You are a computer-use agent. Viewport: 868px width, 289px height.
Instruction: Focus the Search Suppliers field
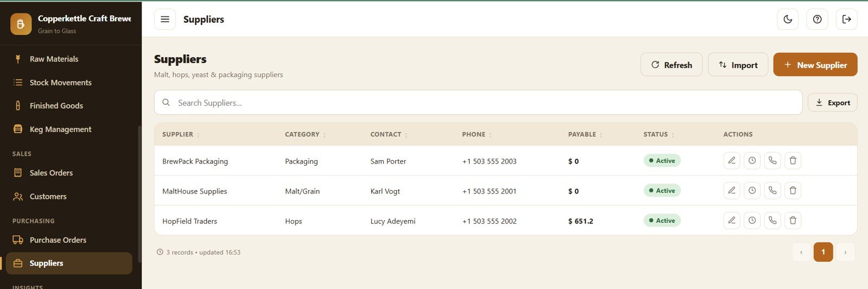pyautogui.click(x=478, y=103)
